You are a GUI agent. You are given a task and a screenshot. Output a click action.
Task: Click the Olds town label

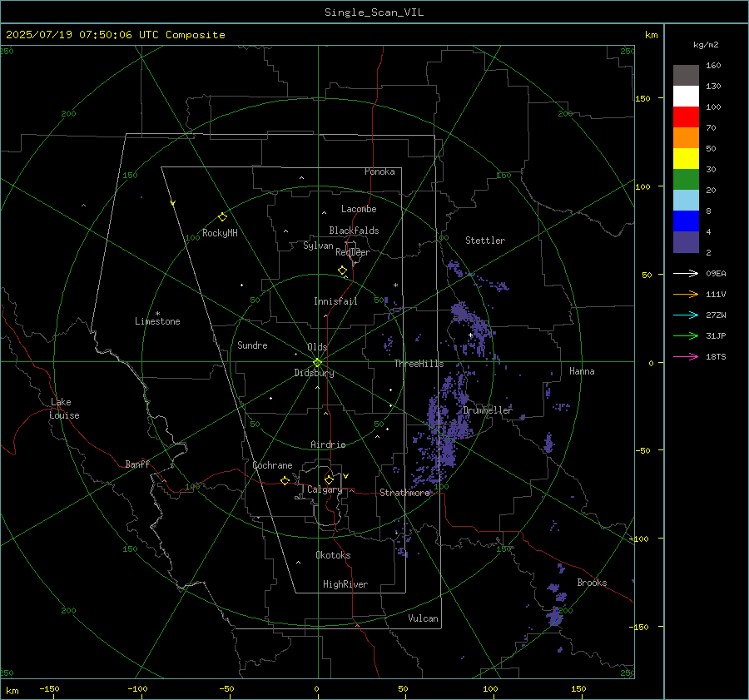click(317, 347)
